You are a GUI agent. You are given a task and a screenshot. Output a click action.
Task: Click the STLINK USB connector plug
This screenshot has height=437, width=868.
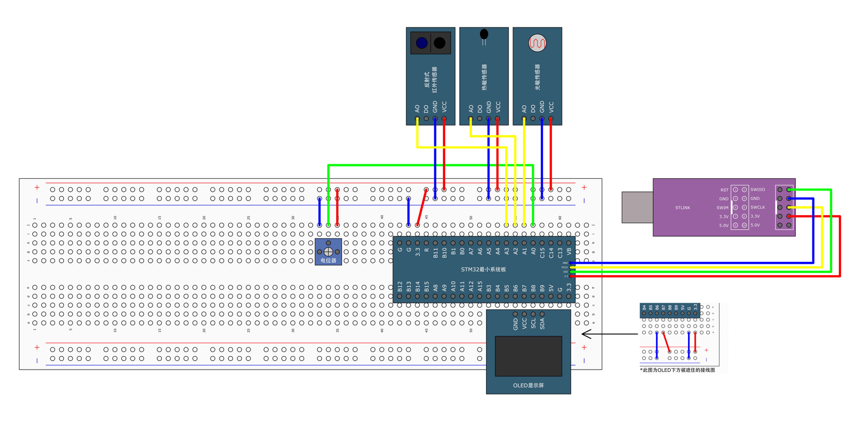638,207
